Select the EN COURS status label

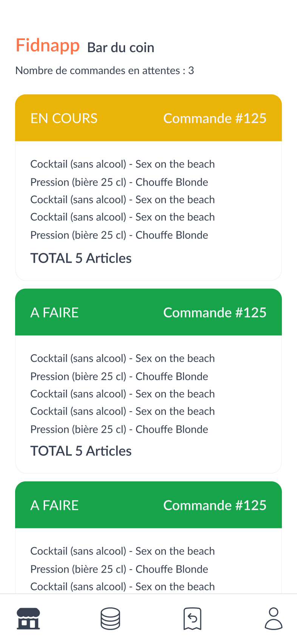(x=64, y=118)
